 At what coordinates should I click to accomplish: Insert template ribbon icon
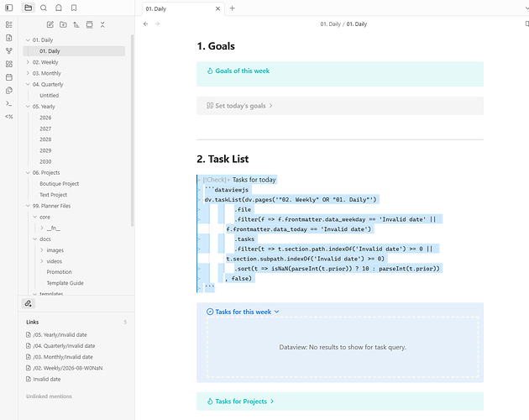tap(9, 117)
